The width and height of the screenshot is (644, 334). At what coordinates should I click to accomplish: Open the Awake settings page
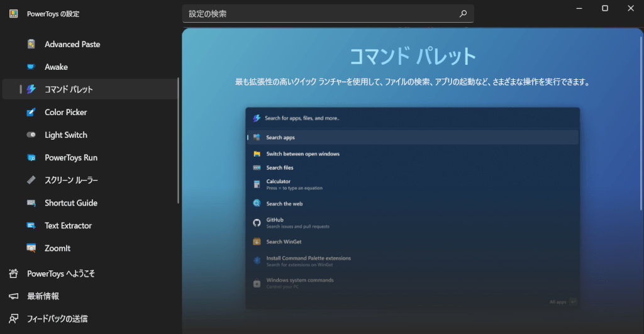56,67
